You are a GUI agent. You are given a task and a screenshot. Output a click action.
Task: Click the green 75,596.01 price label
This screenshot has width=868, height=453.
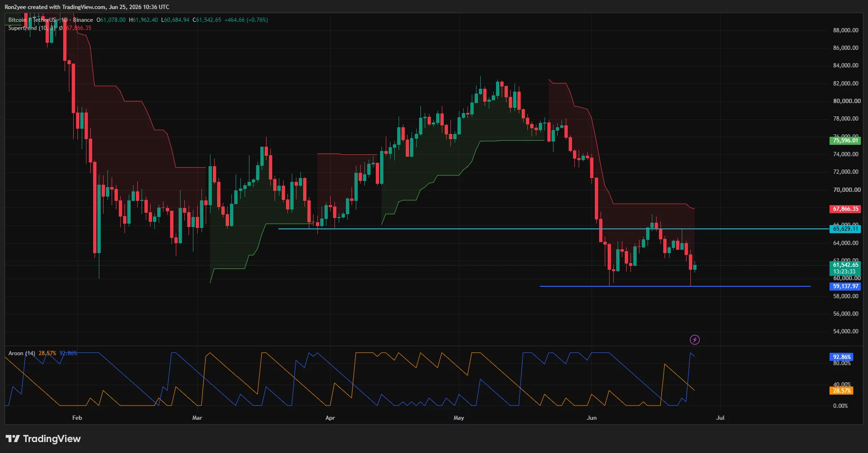tap(845, 141)
